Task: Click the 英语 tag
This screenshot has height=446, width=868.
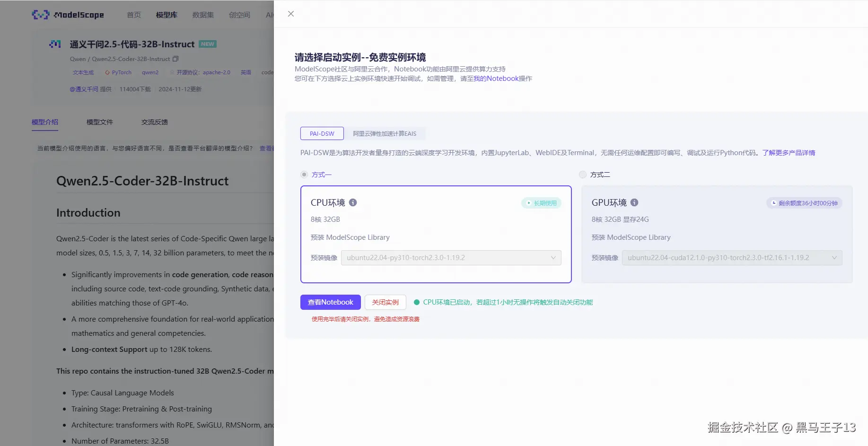Action: tap(246, 72)
